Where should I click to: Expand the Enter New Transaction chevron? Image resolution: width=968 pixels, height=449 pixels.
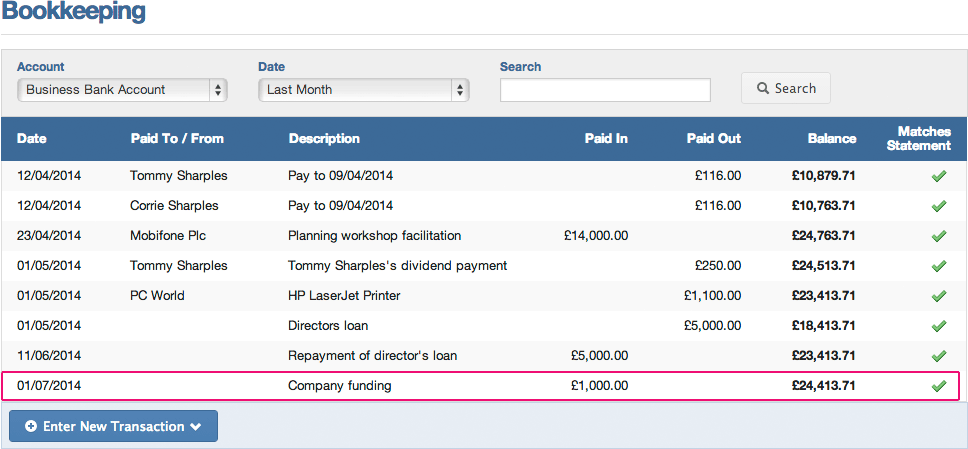point(196,427)
